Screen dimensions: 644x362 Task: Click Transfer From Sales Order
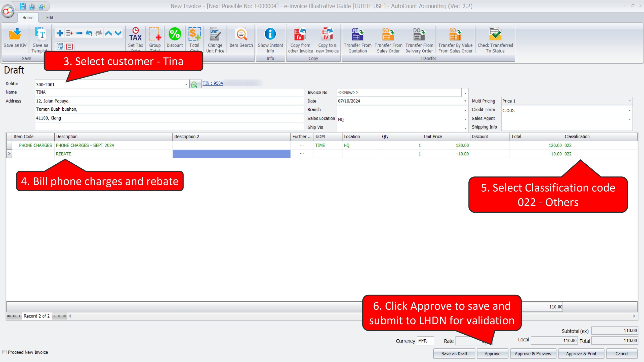click(x=388, y=40)
